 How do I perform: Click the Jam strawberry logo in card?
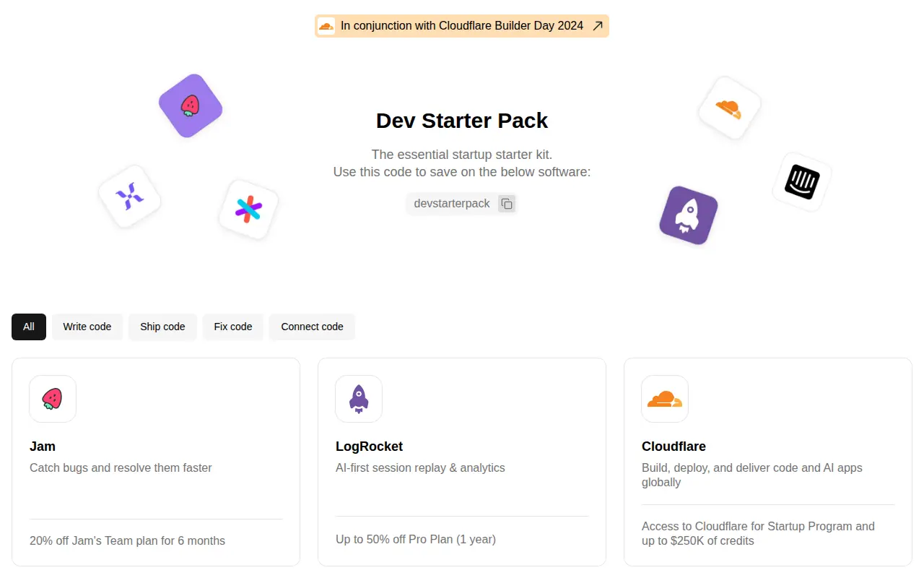point(53,399)
